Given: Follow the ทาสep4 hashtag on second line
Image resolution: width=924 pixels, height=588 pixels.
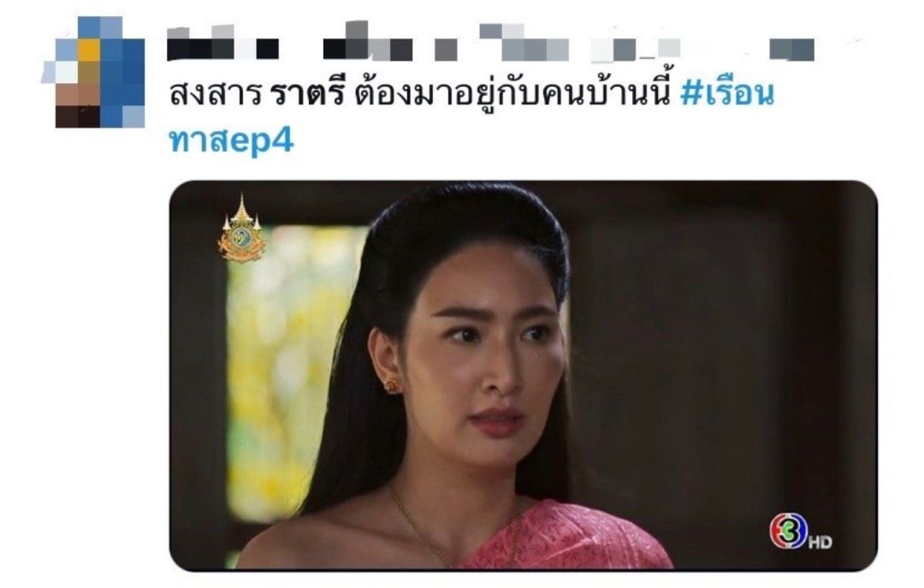Looking at the screenshot, I should coord(231,141).
